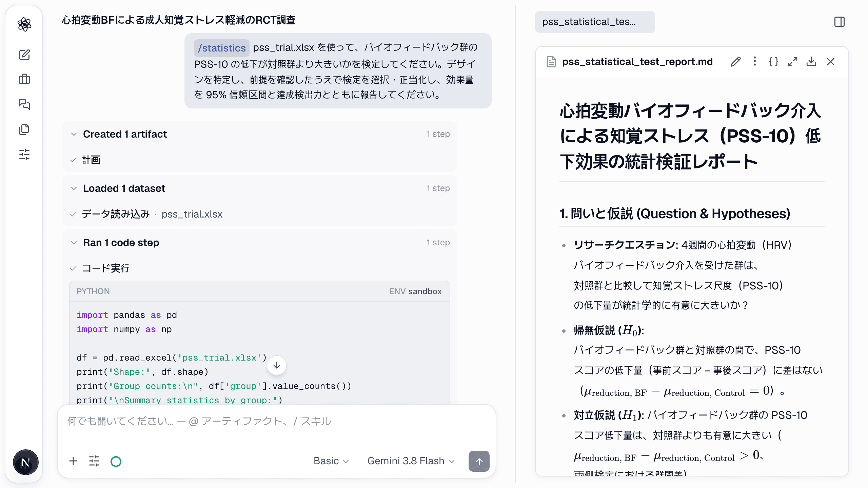Viewport: 868px width, 488px height.
Task: Jump to bottom with down arrow button
Action: click(277, 365)
